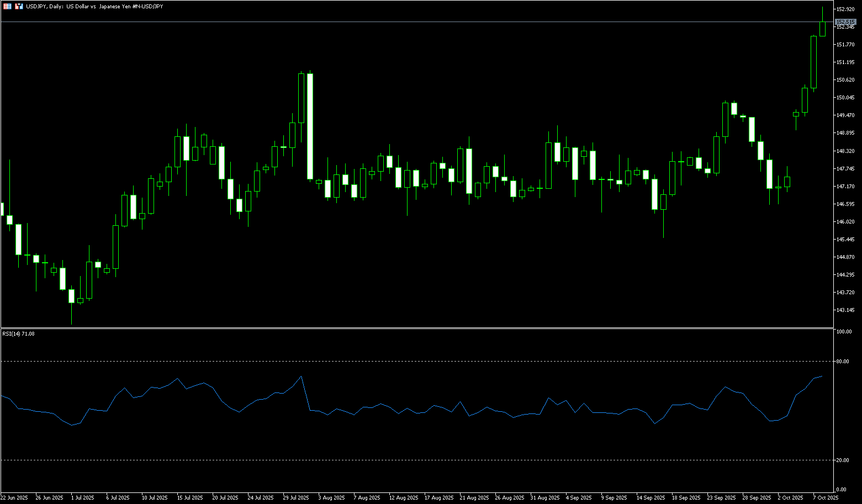Click the lowest candle near 1 Jul 2025
862x504 pixels.
click(71, 296)
